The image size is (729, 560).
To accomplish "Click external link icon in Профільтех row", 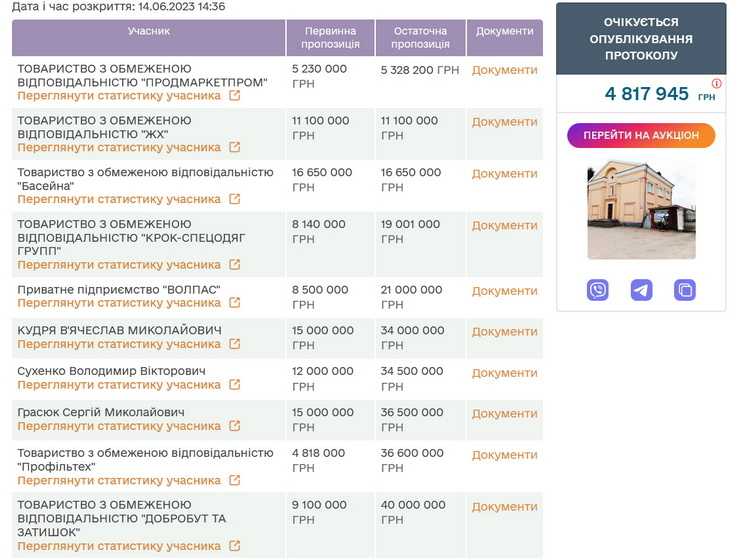I will (x=235, y=480).
